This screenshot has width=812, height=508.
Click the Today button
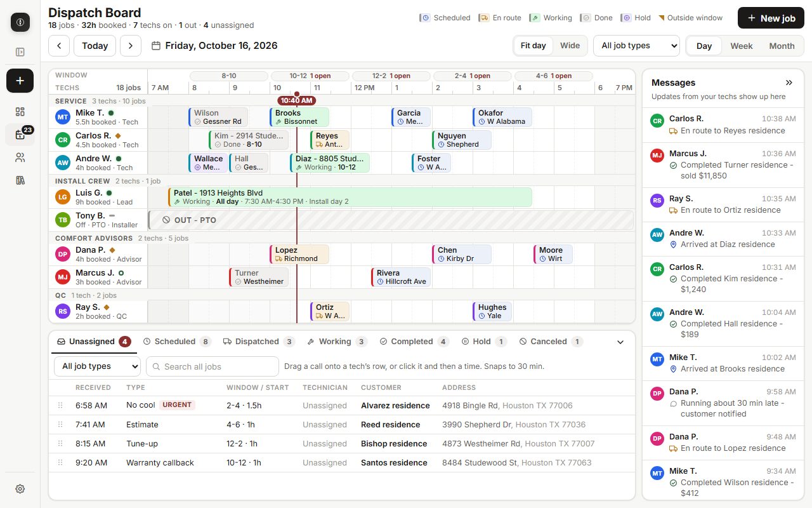pyautogui.click(x=95, y=46)
